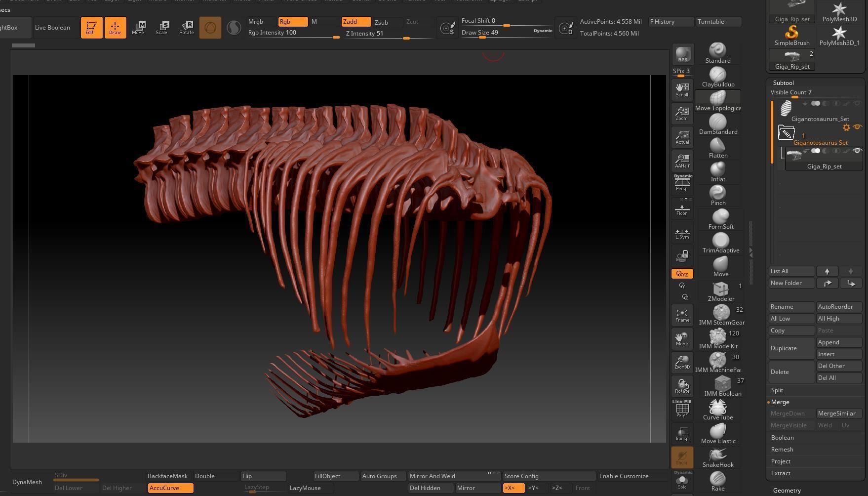Expand the Geometry palette section
Viewport: 868px width, 496px height.
[787, 491]
